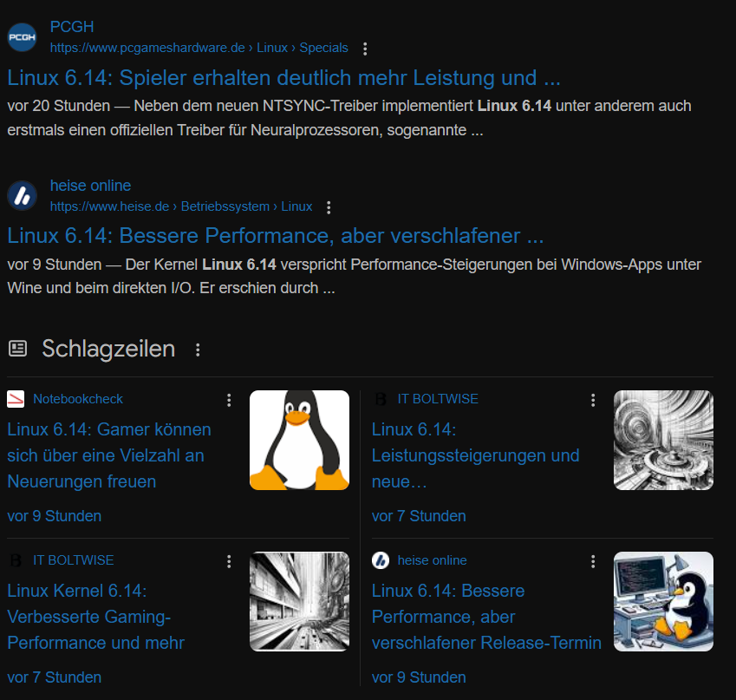Click IT BOLTWISE label on the Linux Kernel card
Image resolution: width=736 pixels, height=700 pixels.
(x=73, y=560)
